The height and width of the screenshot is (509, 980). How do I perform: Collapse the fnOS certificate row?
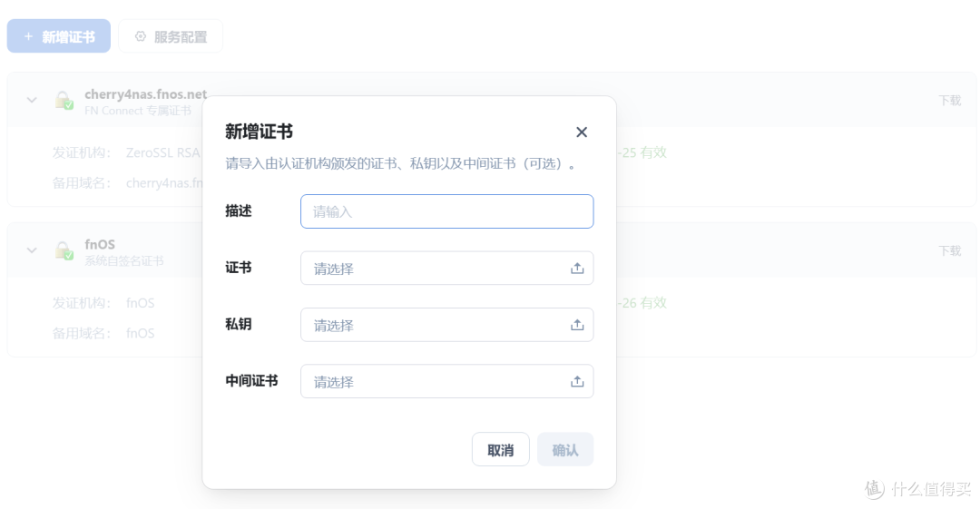tap(32, 250)
